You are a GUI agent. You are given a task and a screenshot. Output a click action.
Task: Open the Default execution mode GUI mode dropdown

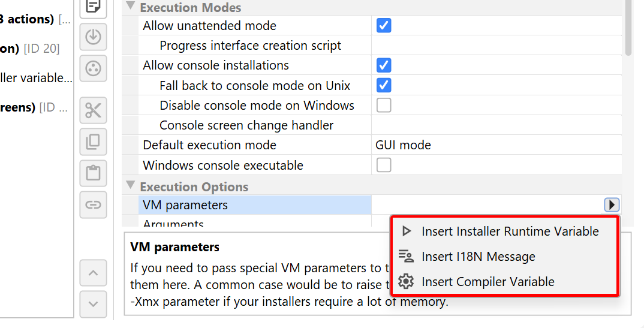495,145
